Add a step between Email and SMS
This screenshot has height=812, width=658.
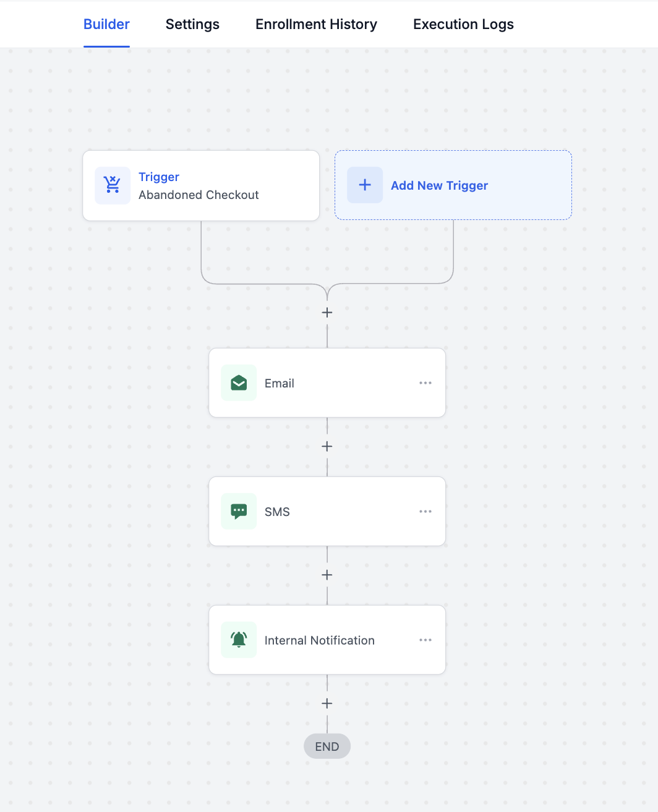tap(327, 446)
